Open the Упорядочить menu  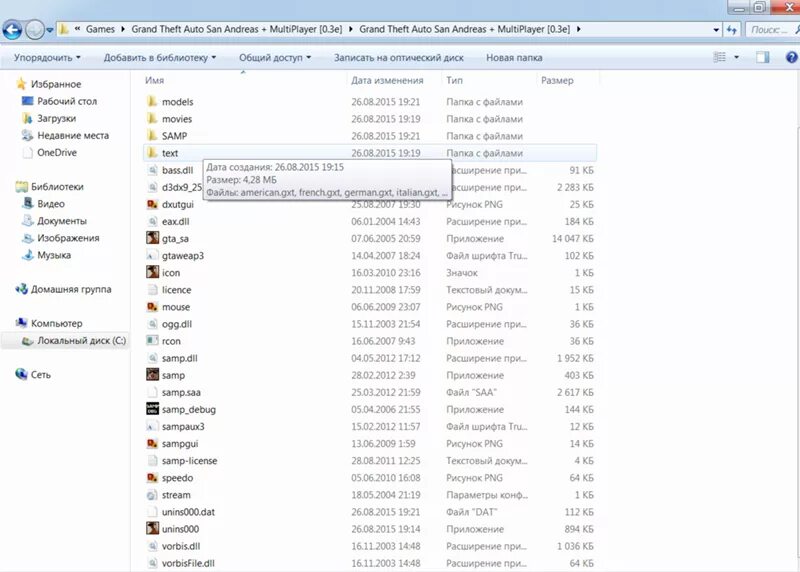pos(47,58)
